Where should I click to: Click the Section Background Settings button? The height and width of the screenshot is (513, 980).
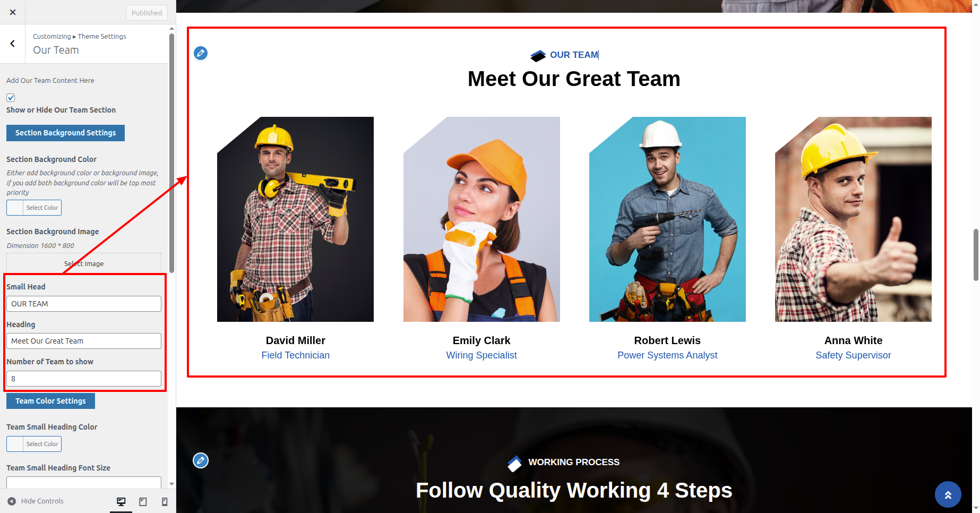[65, 133]
